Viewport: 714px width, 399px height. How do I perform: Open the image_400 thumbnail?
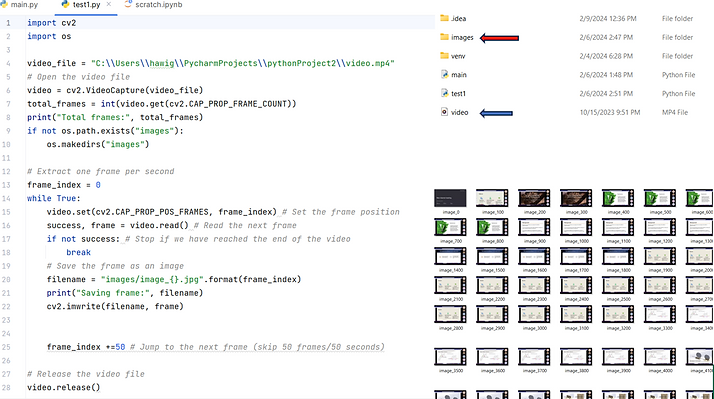coord(618,199)
